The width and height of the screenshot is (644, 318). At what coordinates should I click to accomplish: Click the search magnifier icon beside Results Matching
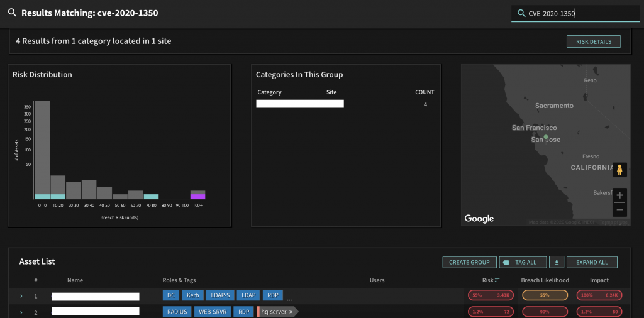(12, 13)
